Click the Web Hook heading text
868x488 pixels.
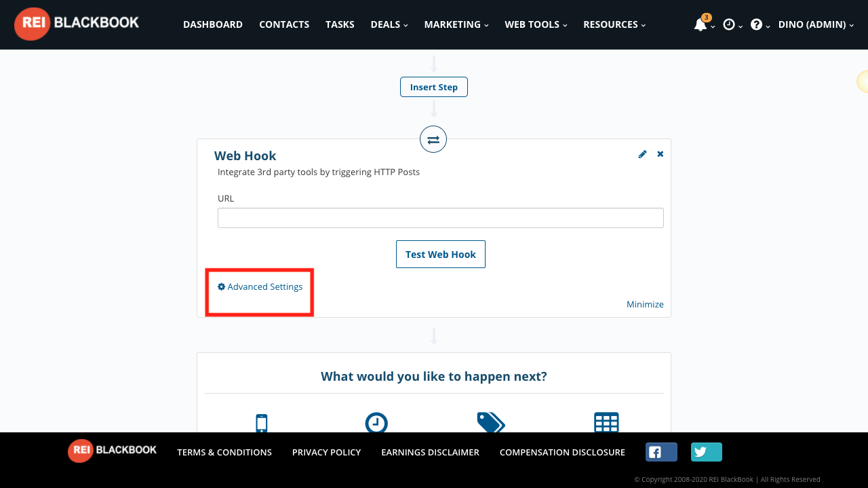click(x=245, y=155)
